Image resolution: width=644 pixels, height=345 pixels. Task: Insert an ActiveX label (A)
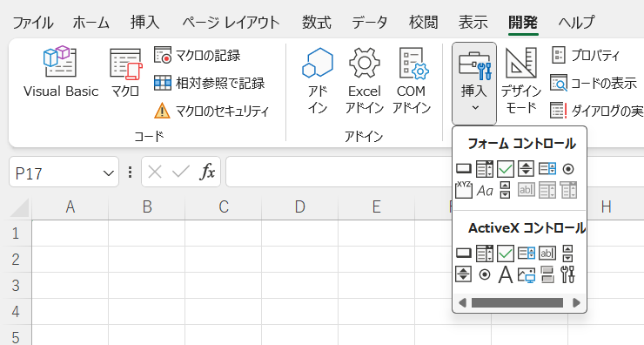[505, 274]
